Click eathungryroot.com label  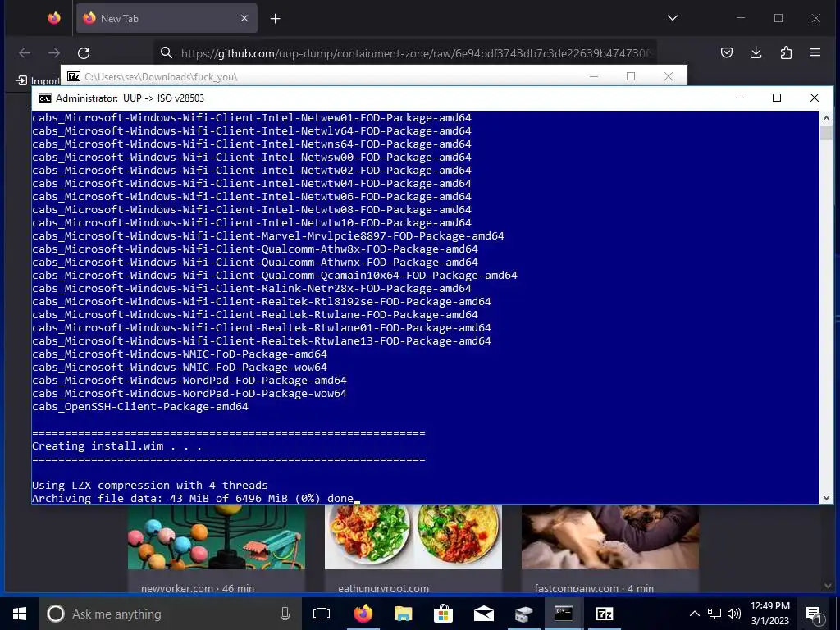384,588
